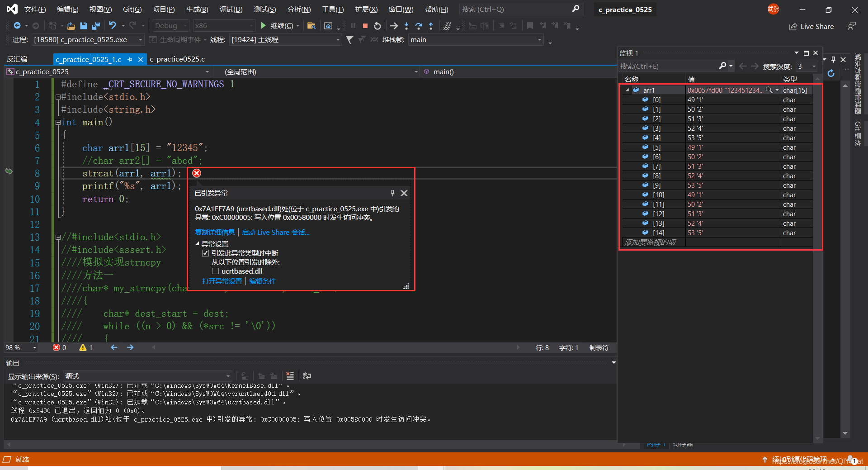Click the Undo arrow icon
The height and width of the screenshot is (470, 868).
[x=113, y=26]
